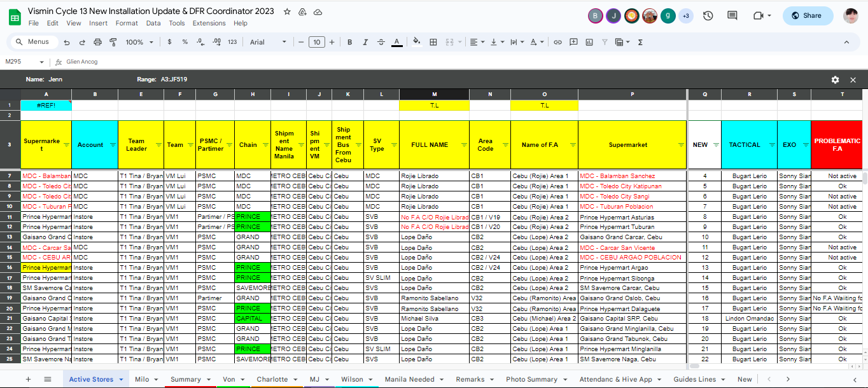
Task: Open filter views dropdown
Action: pyautogui.click(x=622, y=42)
